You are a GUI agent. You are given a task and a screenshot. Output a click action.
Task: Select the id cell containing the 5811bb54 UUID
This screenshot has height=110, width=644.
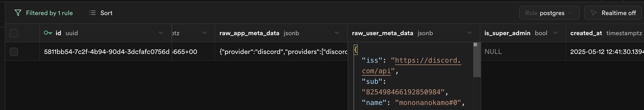(x=107, y=52)
